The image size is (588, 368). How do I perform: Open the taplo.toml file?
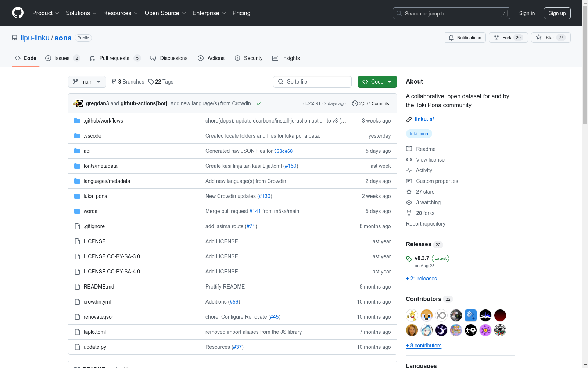pyautogui.click(x=94, y=332)
